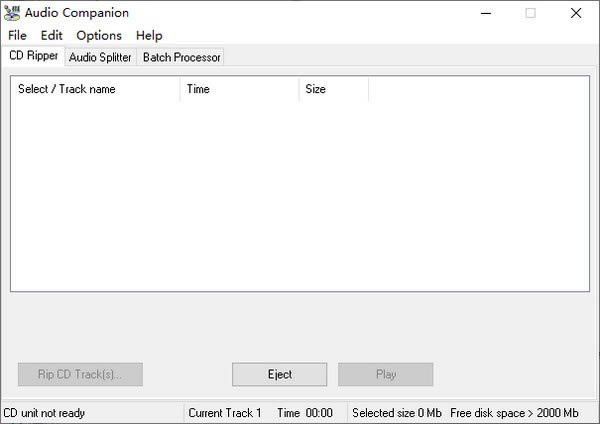Eject the CD with the Eject button
This screenshot has width=600, height=424.
tap(280, 374)
